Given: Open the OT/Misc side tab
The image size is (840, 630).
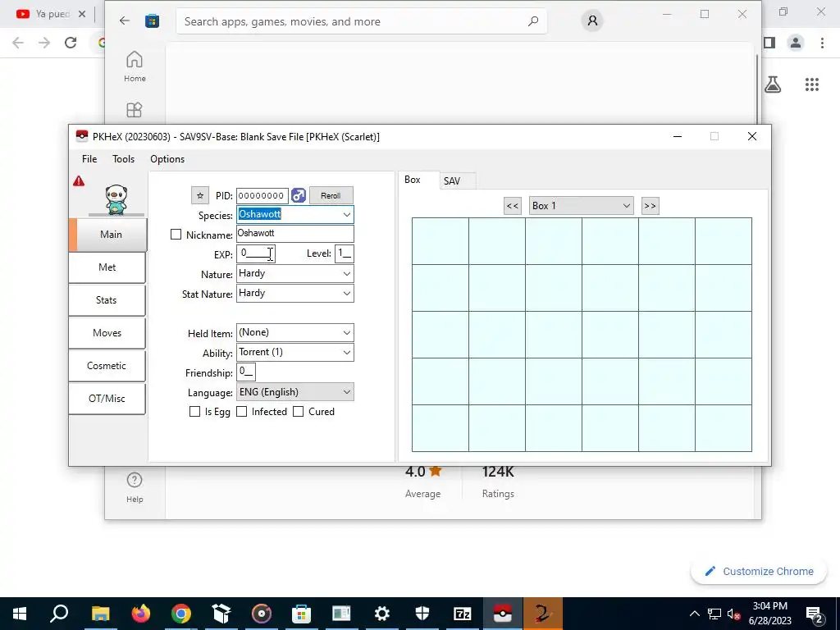Looking at the screenshot, I should (x=107, y=399).
